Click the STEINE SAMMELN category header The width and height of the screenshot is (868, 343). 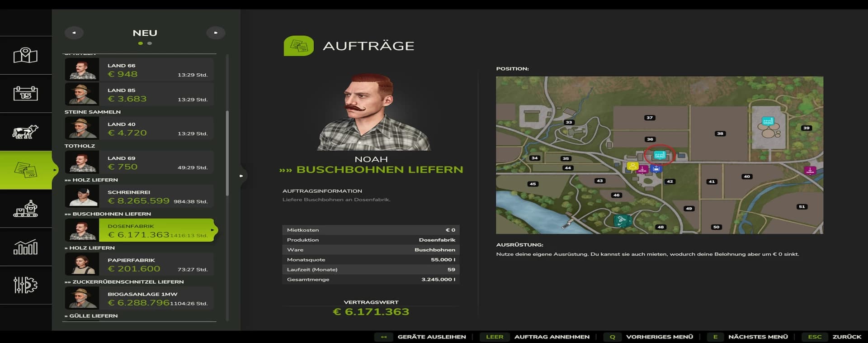click(93, 112)
